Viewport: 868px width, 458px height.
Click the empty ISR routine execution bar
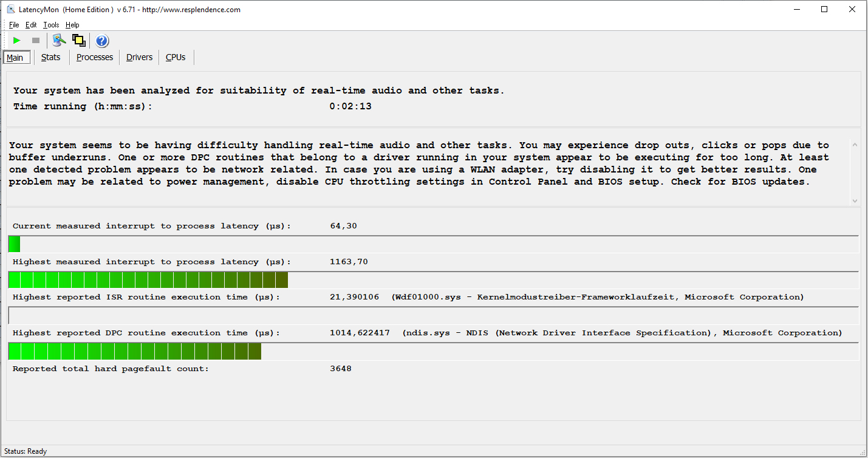(434, 316)
